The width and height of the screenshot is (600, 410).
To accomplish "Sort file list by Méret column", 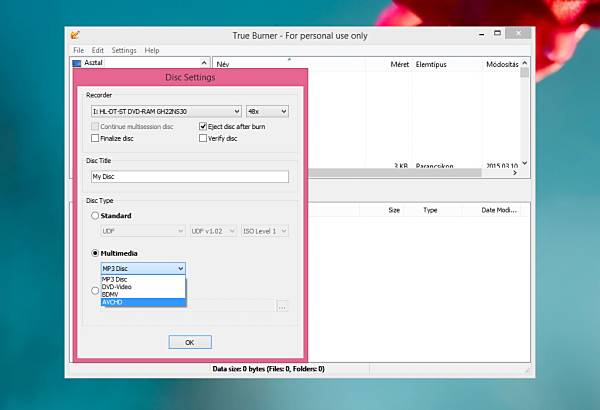I will (399, 64).
